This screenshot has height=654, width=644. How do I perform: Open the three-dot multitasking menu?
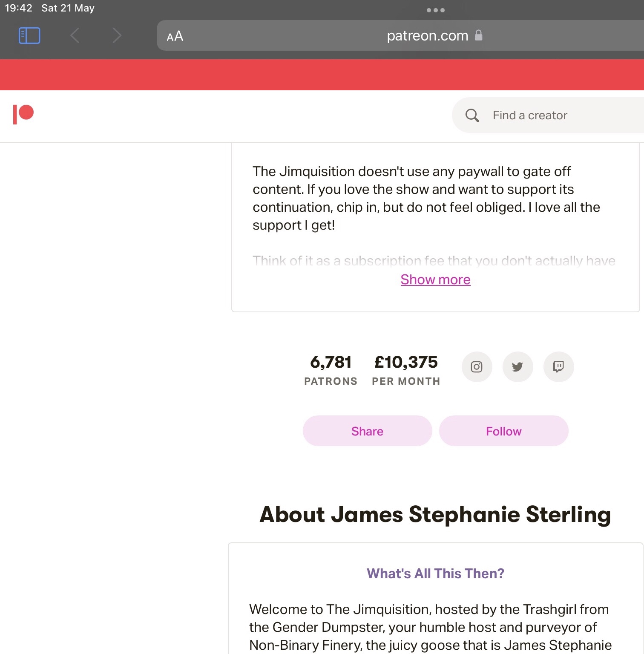(436, 10)
